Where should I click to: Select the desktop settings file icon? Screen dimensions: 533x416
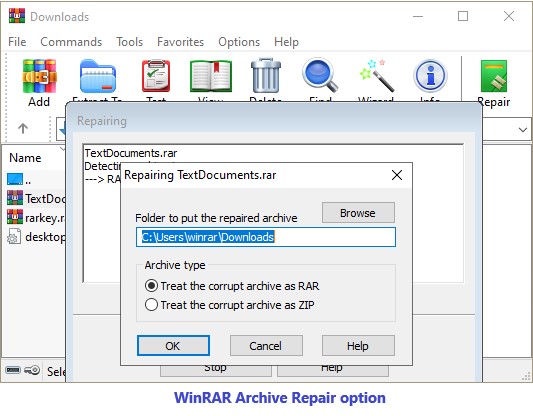click(x=14, y=236)
